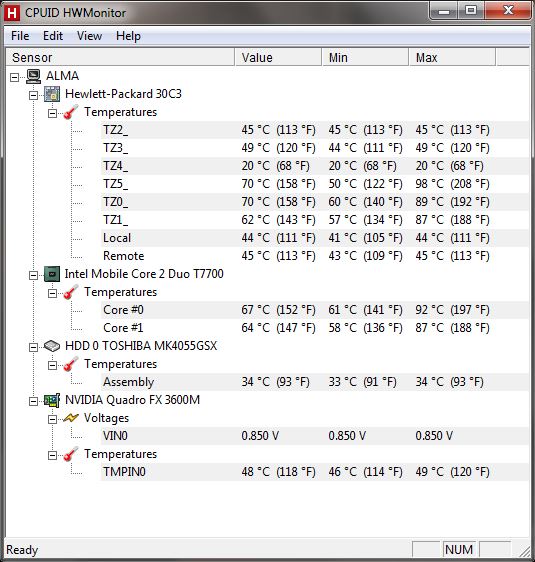Click the Ready status bar text

click(x=22, y=550)
